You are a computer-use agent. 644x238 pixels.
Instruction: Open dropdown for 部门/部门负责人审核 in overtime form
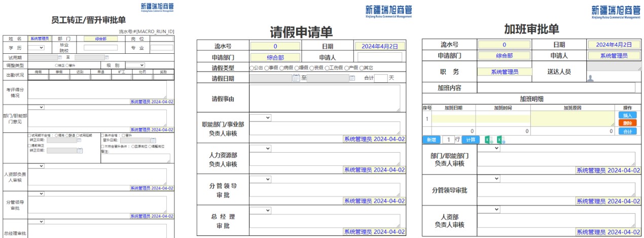tap(489, 148)
